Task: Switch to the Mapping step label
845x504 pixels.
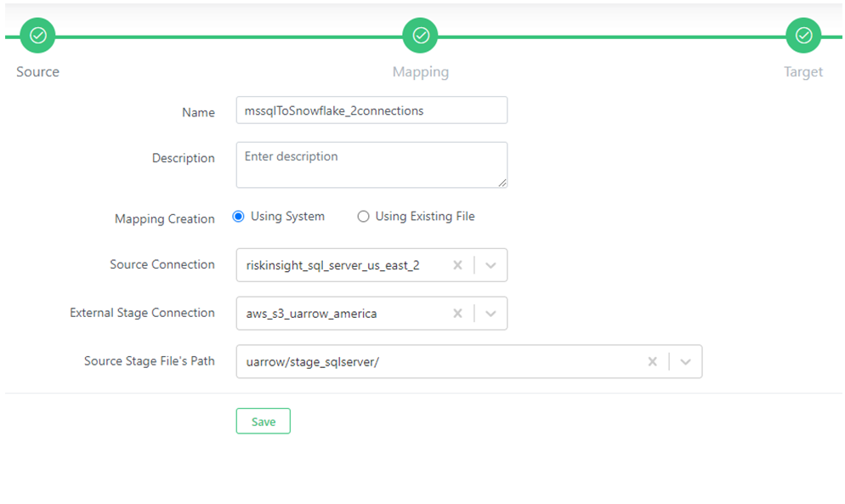Action: pyautogui.click(x=421, y=71)
